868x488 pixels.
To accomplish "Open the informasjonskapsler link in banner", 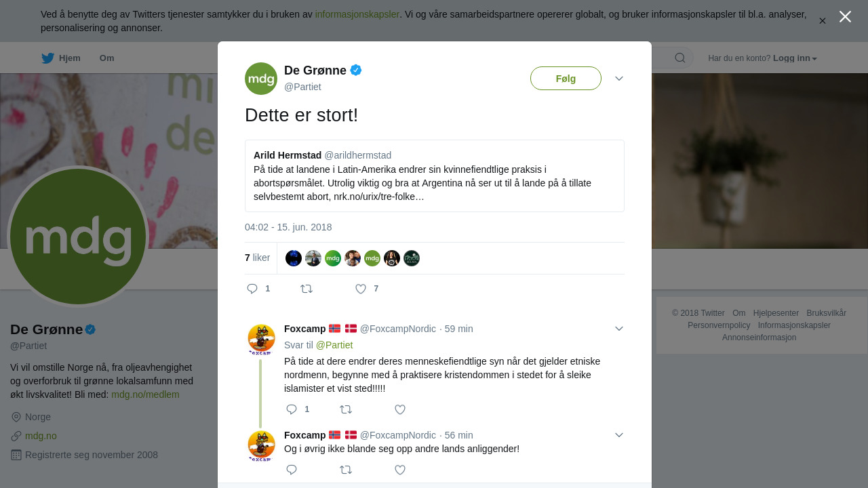I will point(357,14).
